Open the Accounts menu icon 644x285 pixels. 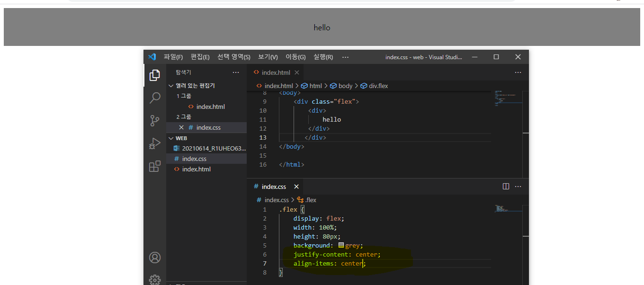coord(155,258)
